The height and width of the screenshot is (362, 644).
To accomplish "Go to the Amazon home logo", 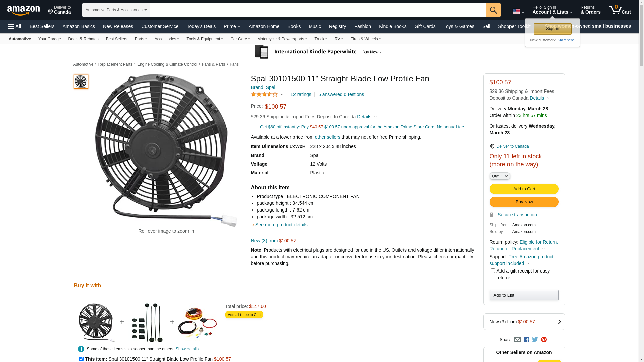I will (23, 10).
